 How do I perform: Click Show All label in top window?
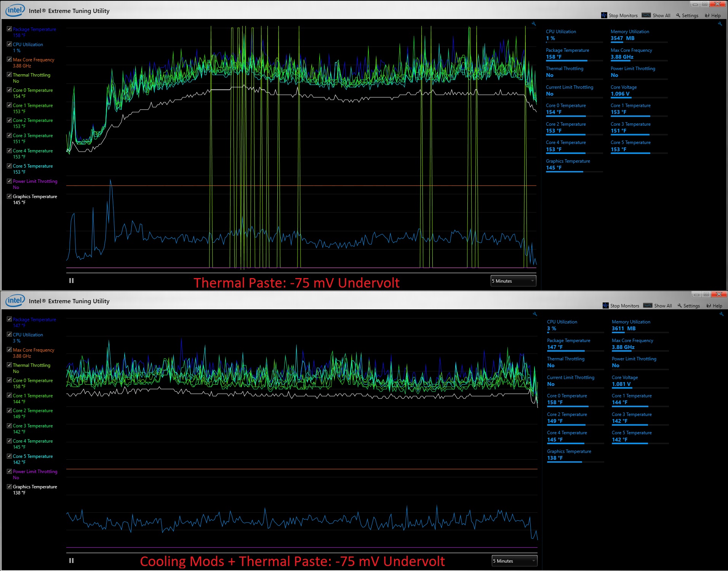point(661,16)
